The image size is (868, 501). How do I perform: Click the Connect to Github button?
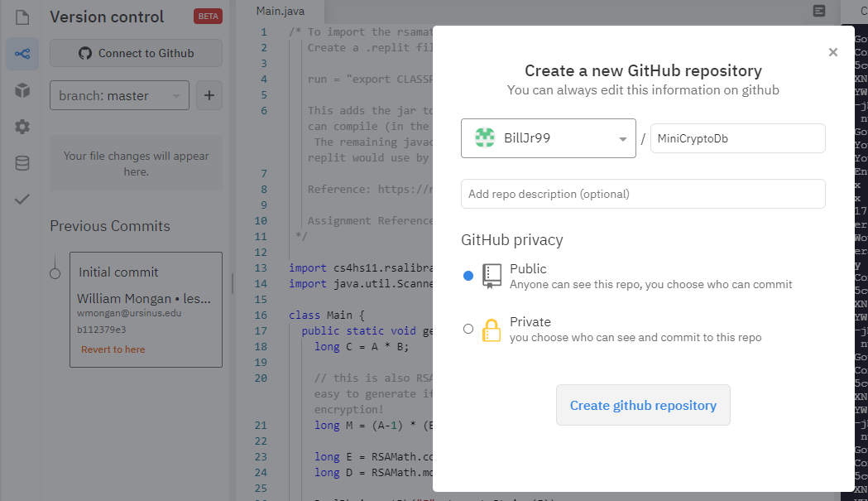[137, 53]
